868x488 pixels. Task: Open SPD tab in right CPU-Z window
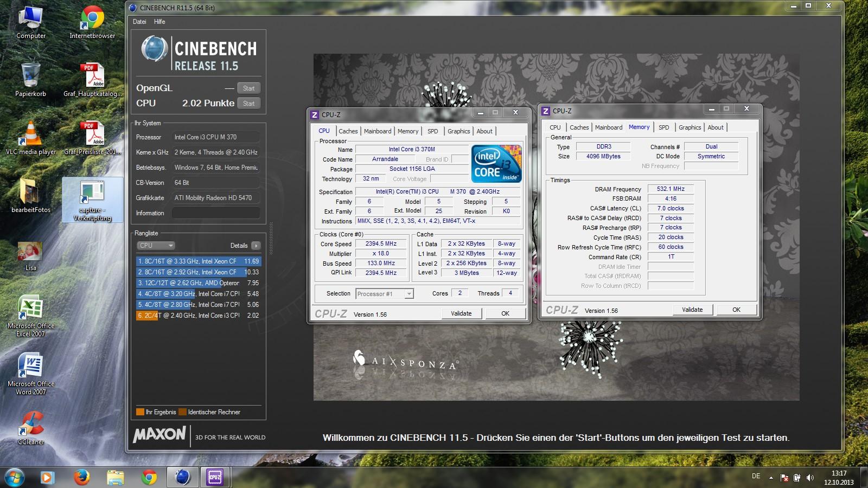coord(663,127)
